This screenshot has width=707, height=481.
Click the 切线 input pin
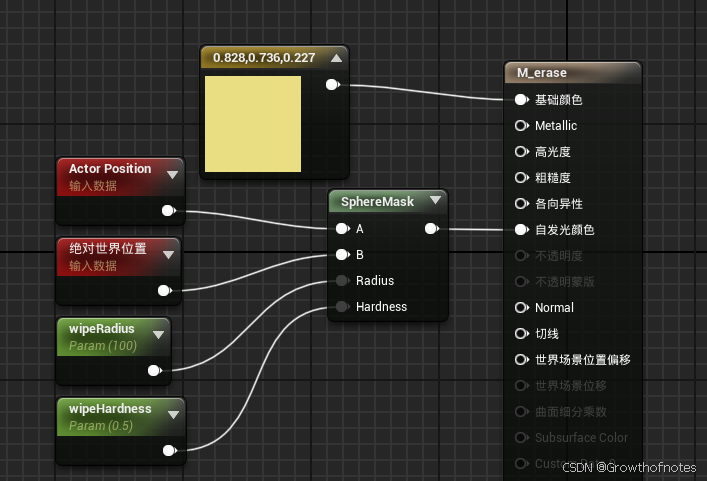coord(522,334)
